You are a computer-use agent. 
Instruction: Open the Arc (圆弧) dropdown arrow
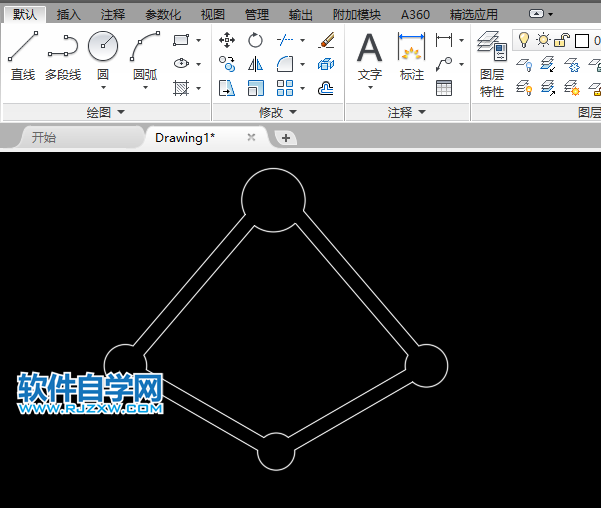(x=145, y=88)
